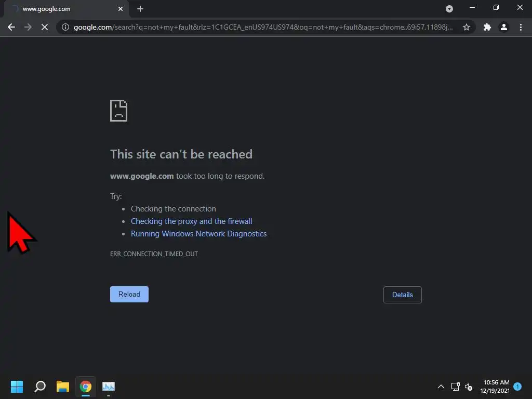The width and height of the screenshot is (532, 399).
Task: Open clock and date 10:56 AM
Action: (x=495, y=387)
